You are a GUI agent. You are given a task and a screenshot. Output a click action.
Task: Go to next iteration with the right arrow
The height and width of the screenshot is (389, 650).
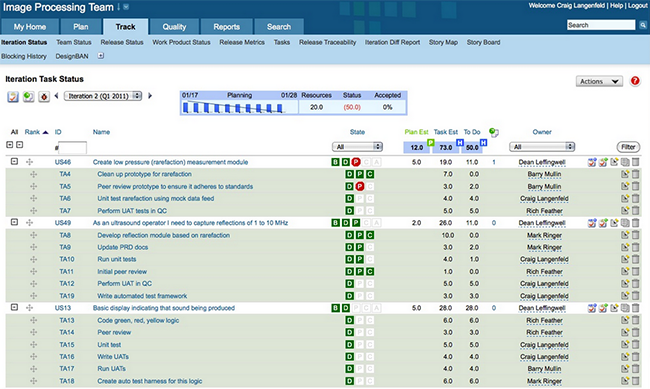(150, 96)
